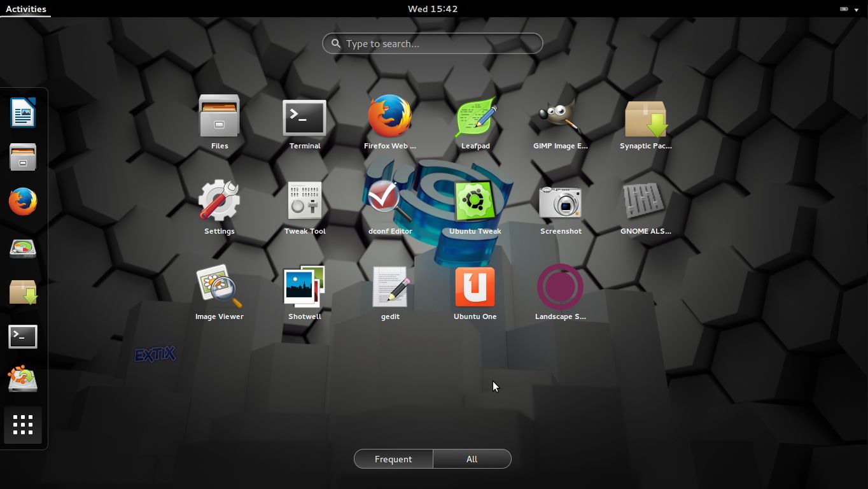This screenshot has width=868, height=489.
Task: Open Ubuntu Tweak from the app grid
Action: pos(475,202)
